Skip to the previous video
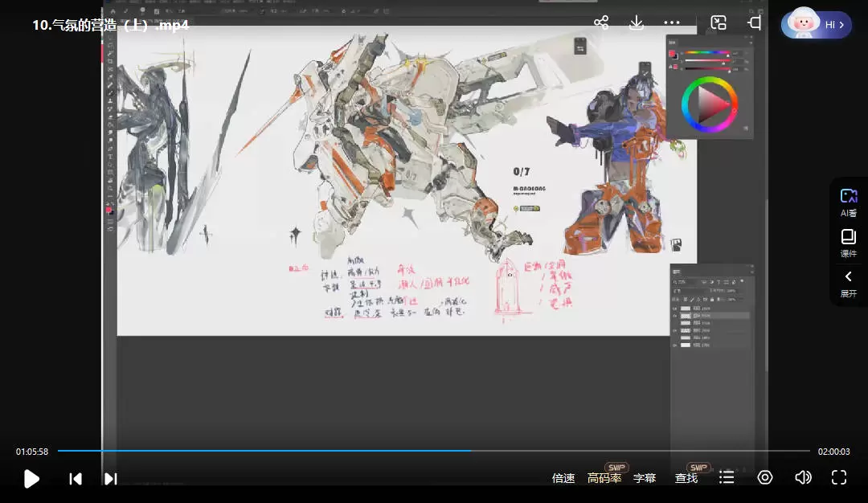 click(x=76, y=479)
